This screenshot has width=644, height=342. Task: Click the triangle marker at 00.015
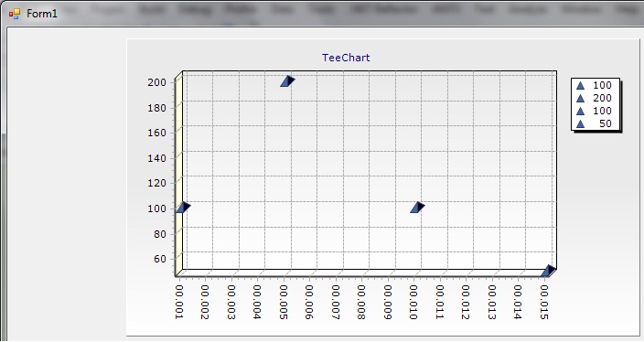tap(548, 271)
